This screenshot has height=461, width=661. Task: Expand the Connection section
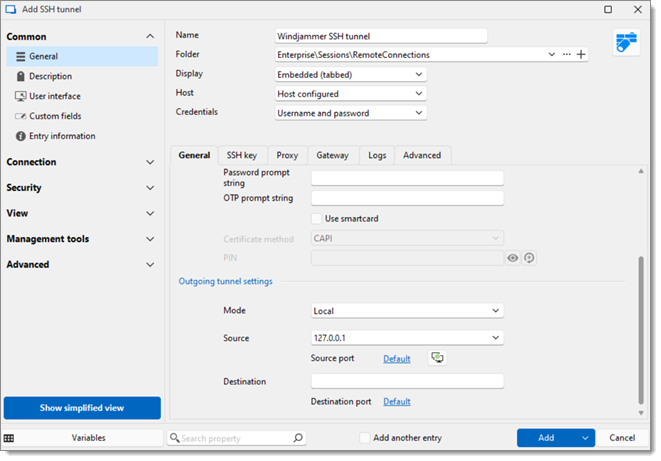[150, 162]
